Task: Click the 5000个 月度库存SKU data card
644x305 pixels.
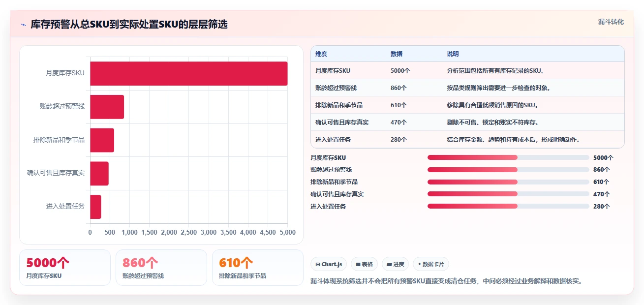Action: tap(65, 268)
